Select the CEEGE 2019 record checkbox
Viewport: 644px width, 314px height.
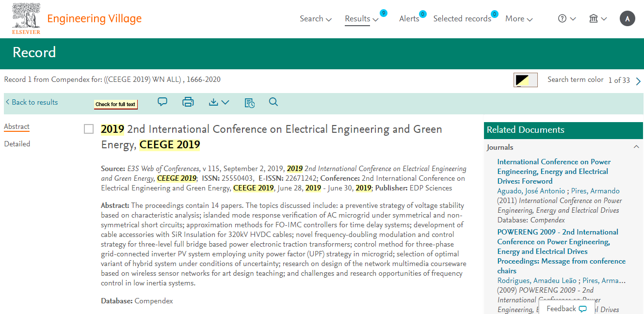click(x=89, y=129)
